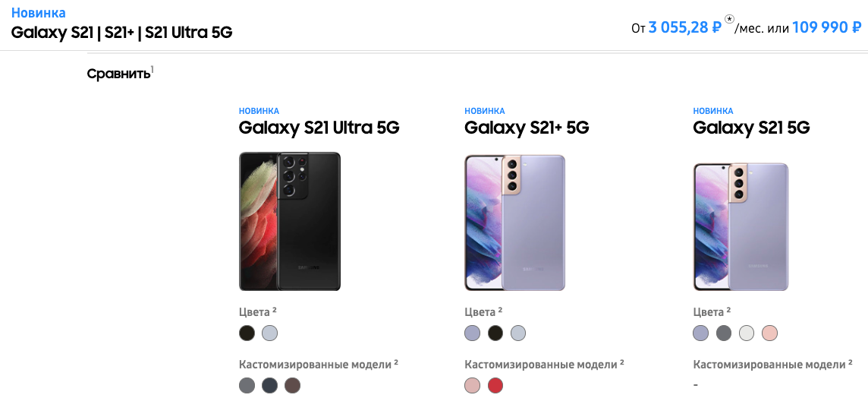Click the Galaxy S21+ 5G phone image
The image size is (868, 398).
(515, 223)
